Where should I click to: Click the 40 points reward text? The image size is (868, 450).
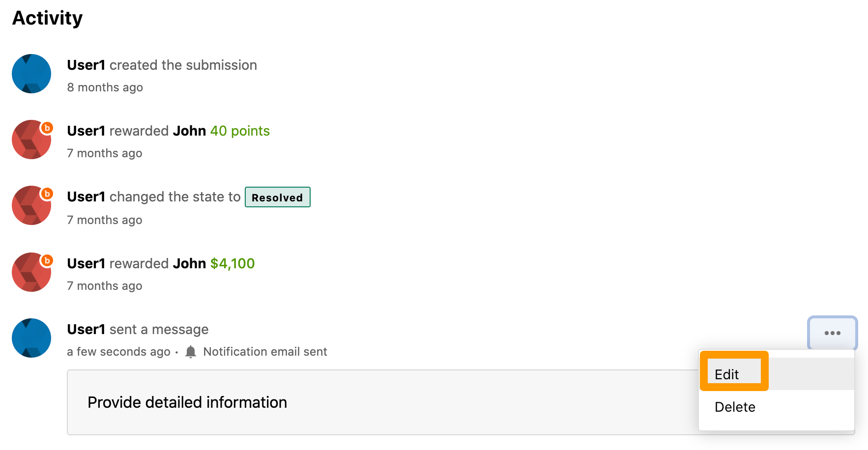pos(240,131)
